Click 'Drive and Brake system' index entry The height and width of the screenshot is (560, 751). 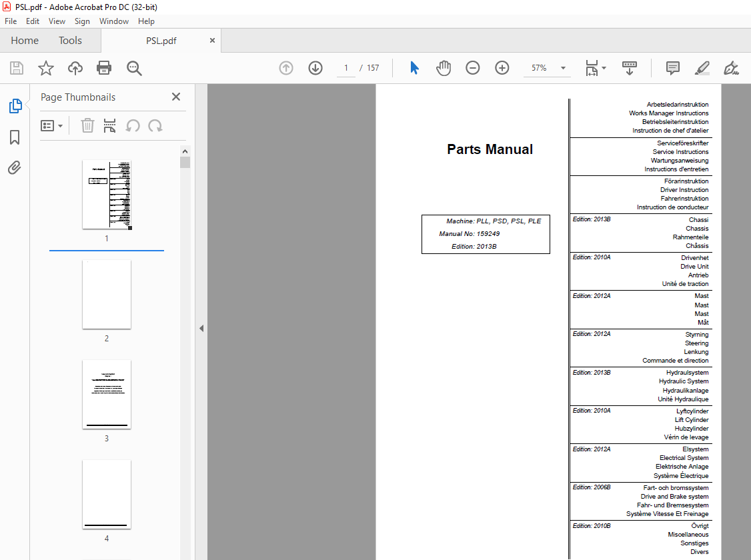tap(674, 497)
